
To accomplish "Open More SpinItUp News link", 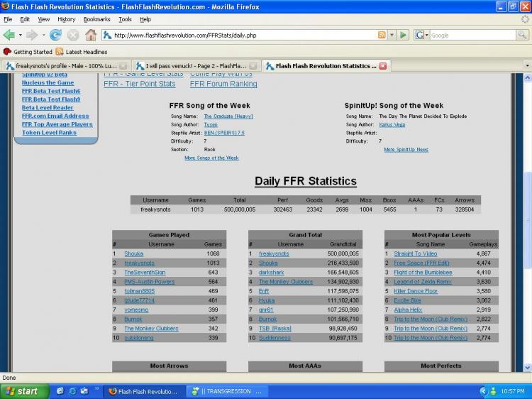I will click(406, 149).
